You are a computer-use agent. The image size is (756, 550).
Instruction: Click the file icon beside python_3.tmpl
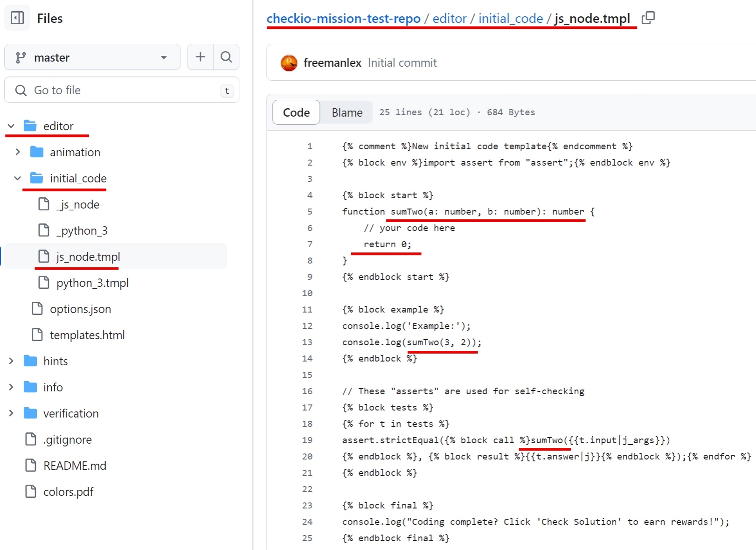pyautogui.click(x=44, y=282)
